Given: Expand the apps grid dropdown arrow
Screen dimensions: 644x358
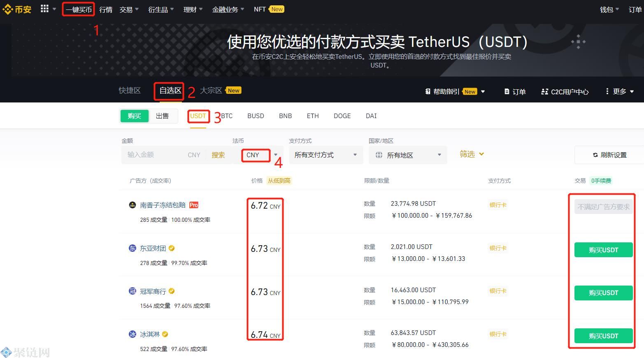Looking at the screenshot, I should click(x=54, y=9).
